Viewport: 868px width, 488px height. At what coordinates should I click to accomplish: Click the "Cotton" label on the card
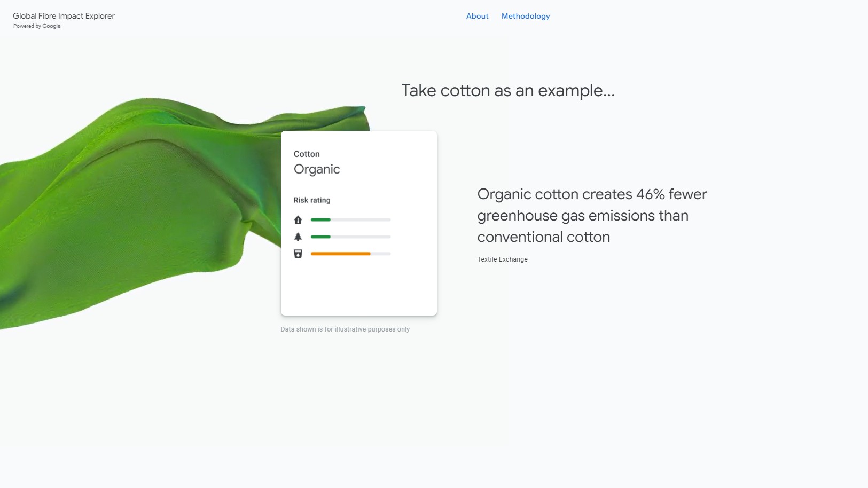(x=307, y=154)
